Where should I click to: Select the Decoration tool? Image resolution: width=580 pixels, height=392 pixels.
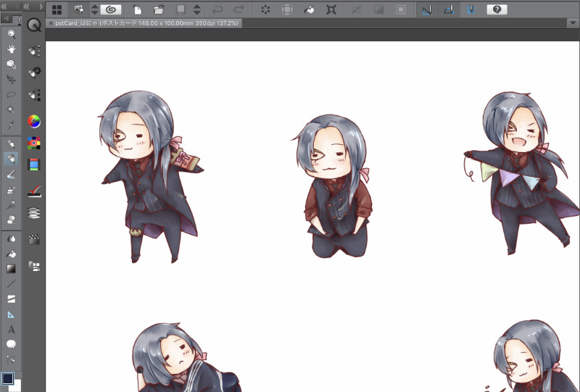tap(12, 204)
